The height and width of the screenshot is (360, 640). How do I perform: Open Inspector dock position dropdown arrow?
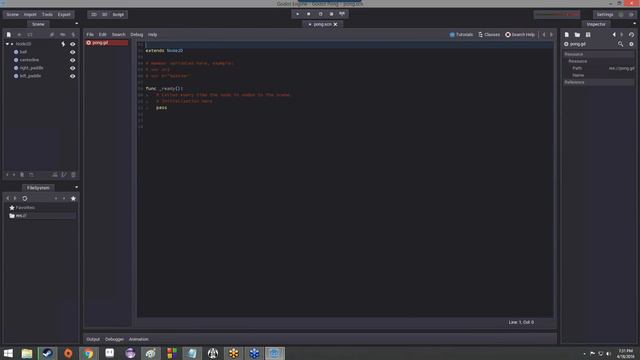pos(634,24)
